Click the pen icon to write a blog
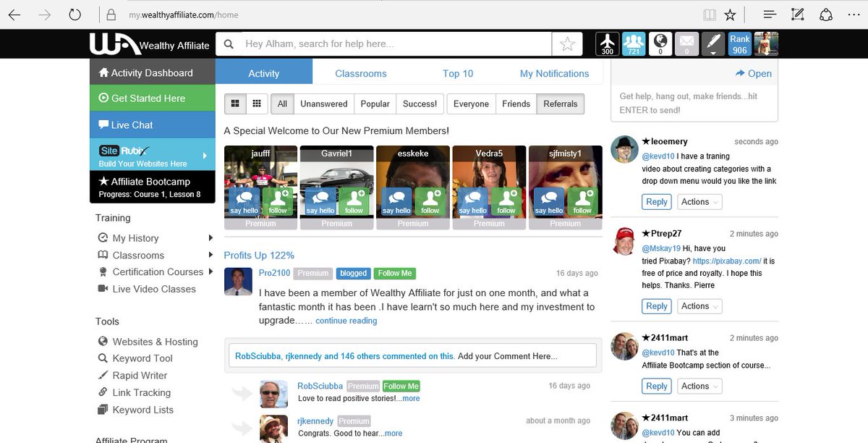 click(713, 43)
